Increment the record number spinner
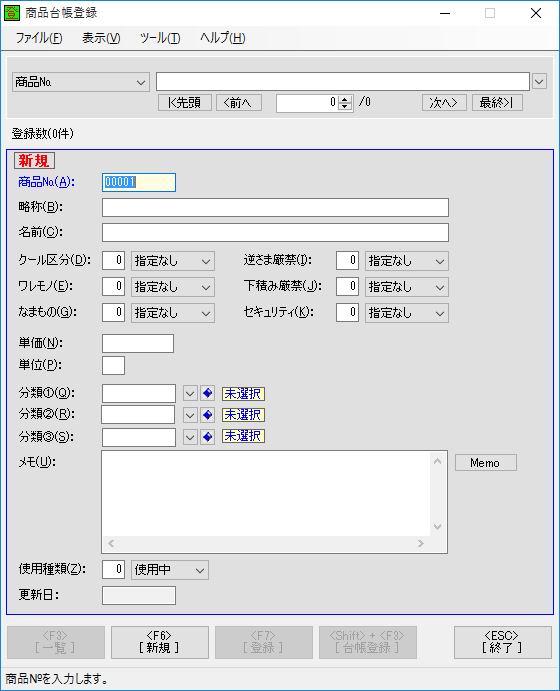Image resolution: width=560 pixels, height=691 pixels. coord(345,100)
